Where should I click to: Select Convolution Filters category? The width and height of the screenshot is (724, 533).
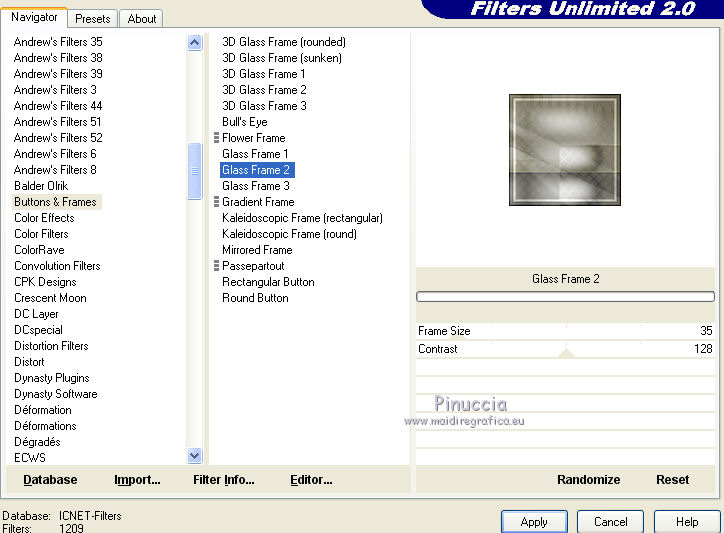point(57,266)
